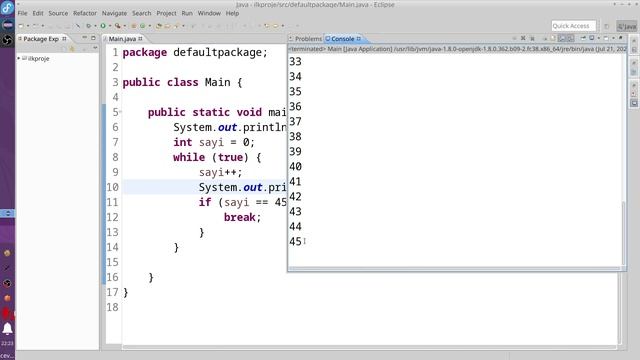Image resolution: width=640 pixels, height=360 pixels.
Task: Click Remove All Terminated Launches icon
Action: coord(532,38)
